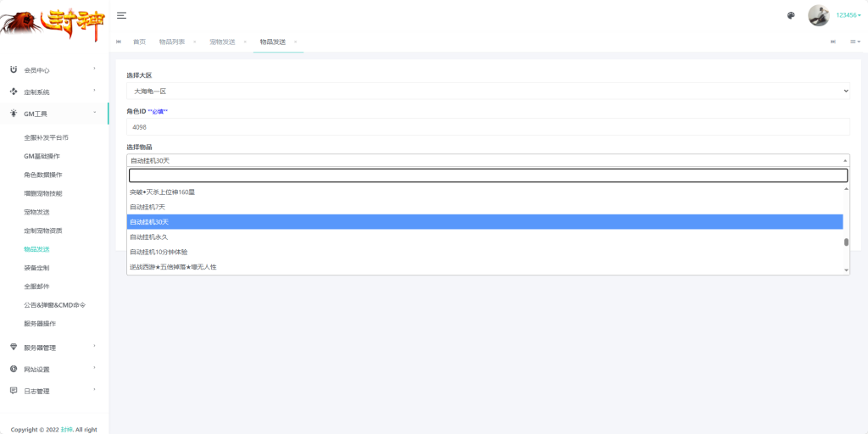Viewport: 868px width, 434px height.
Task: Open the 选择大区 dropdown
Action: tap(487, 91)
